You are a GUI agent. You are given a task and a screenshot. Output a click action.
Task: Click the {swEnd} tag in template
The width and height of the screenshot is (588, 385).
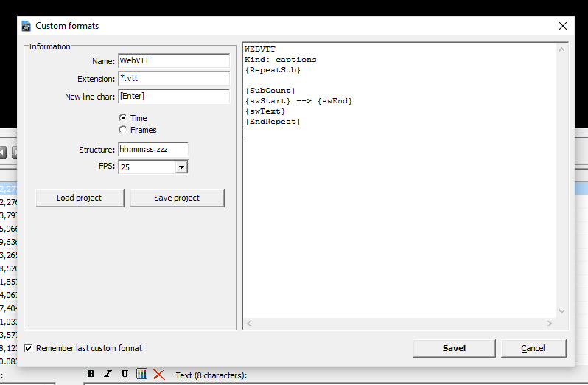click(x=335, y=101)
